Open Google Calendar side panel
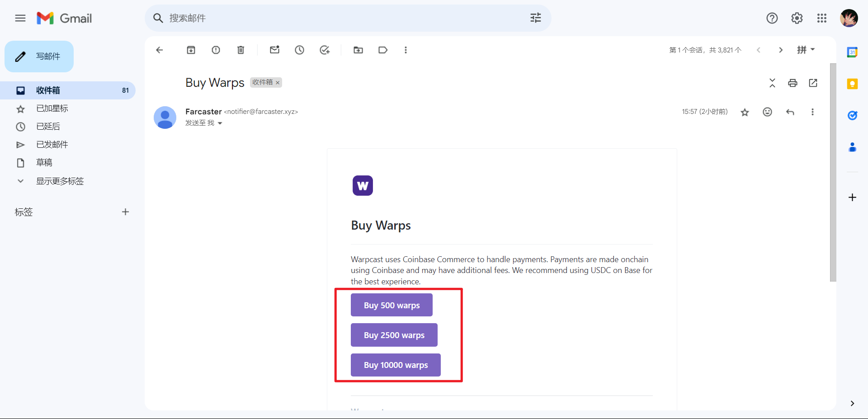 [x=852, y=52]
